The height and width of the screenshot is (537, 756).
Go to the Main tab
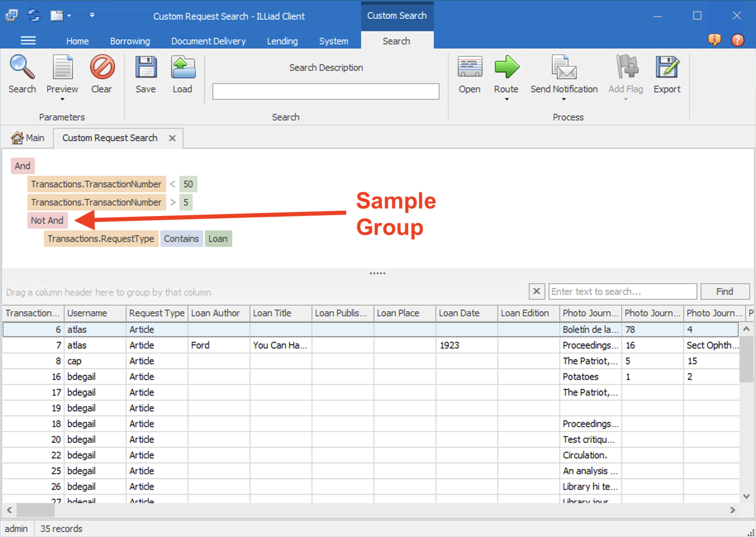(29, 138)
